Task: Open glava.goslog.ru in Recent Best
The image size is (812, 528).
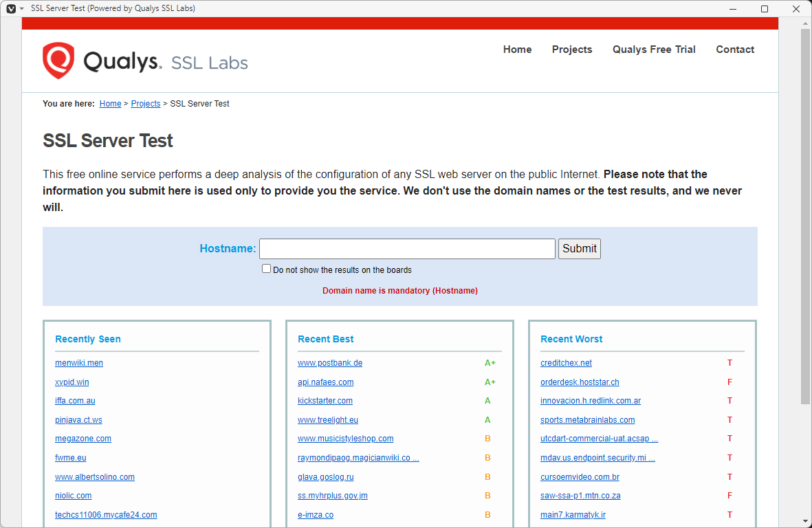Action: [326, 476]
